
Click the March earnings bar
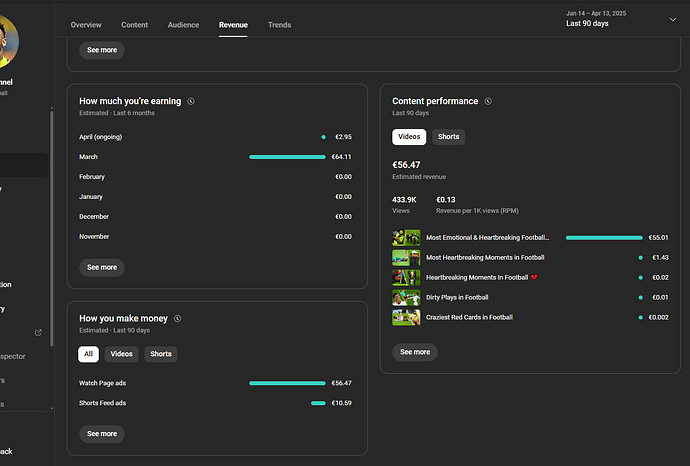click(x=287, y=157)
